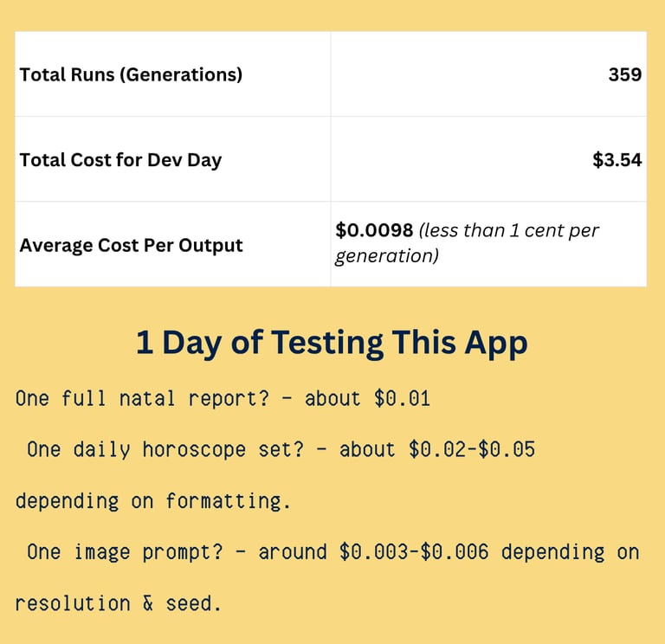The height and width of the screenshot is (644, 665).
Task: Click the 359 value cell
Action: 624,74
